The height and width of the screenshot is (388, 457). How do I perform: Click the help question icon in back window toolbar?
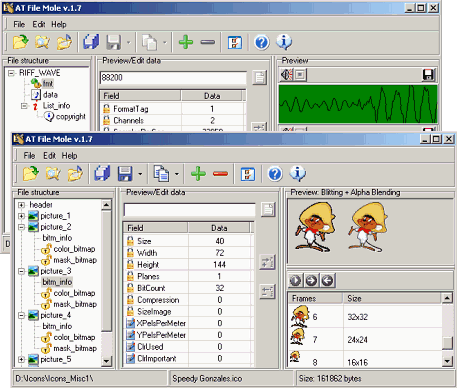(x=262, y=42)
